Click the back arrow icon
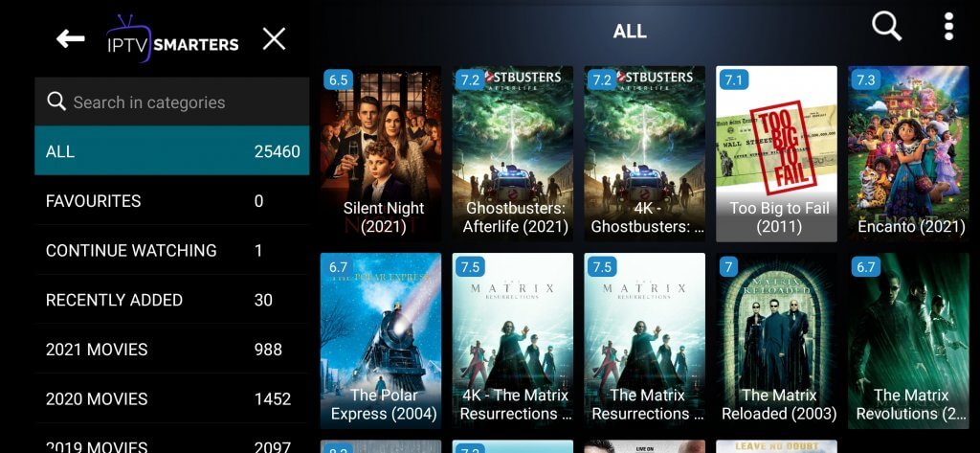The width and height of the screenshot is (980, 453). click(70, 39)
